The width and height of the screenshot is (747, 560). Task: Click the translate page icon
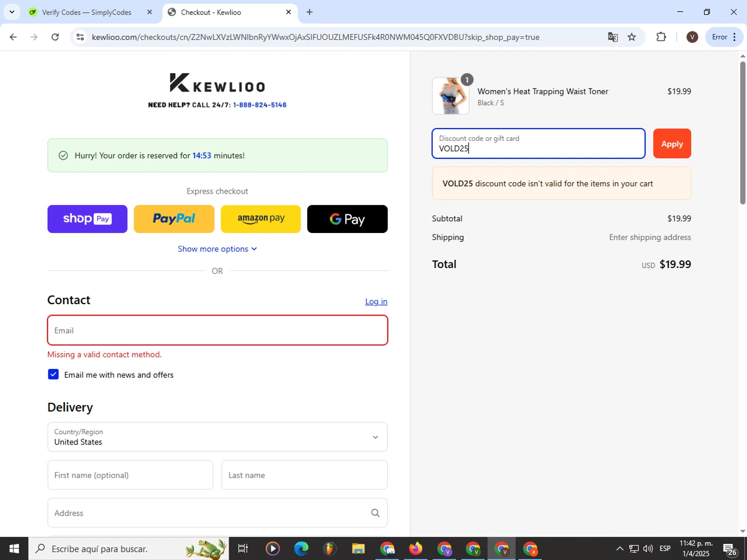613,37
